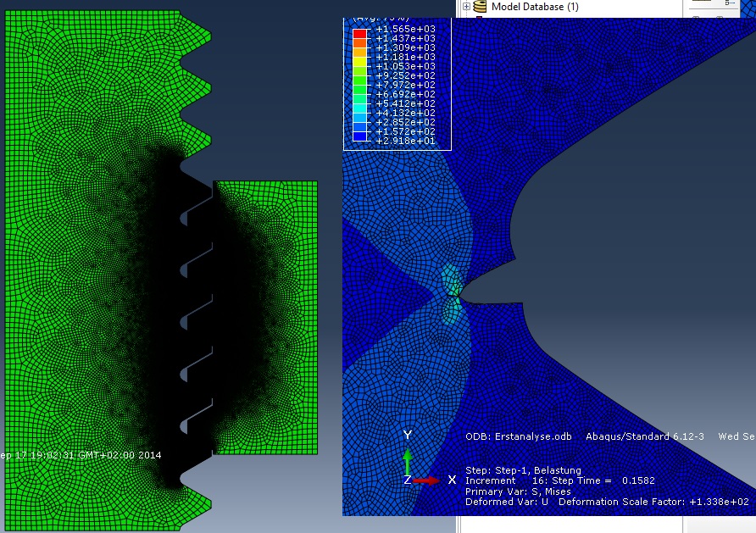
Task: Click the Z label on the view triad
Action: pyautogui.click(x=408, y=480)
